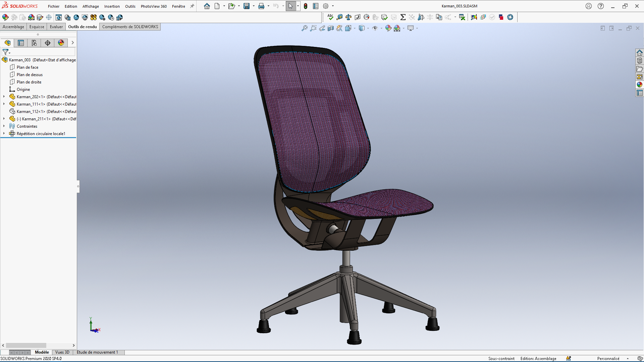Viewport: 644px width, 362px height.
Task: Open PhotoView 360 Integrated Preview
Action: pyautogui.click(x=59, y=17)
